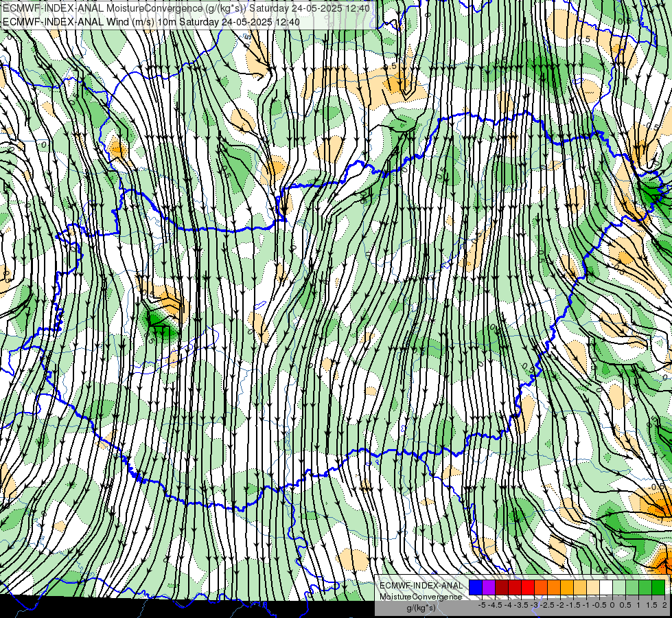This screenshot has height=618, width=672.
Task: Click the blue swatch in the legend
Action: tap(476, 588)
